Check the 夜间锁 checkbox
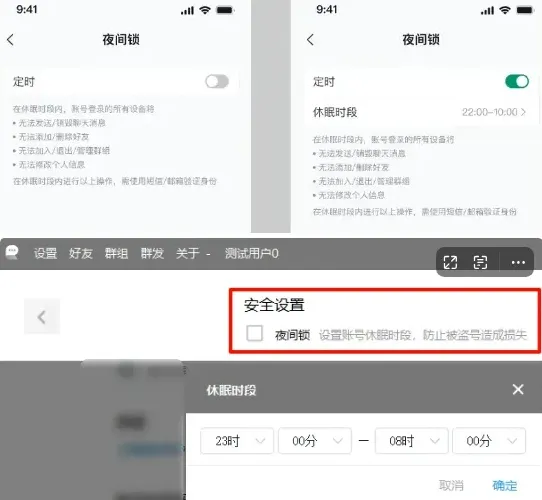Screen dimensions: 542x500 tap(254, 334)
